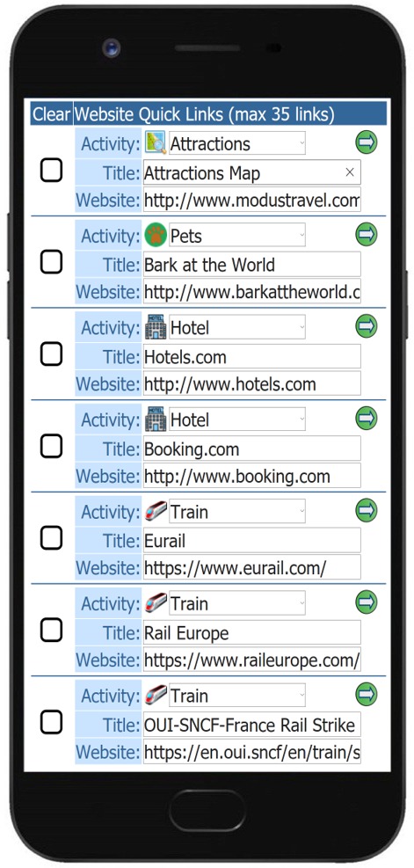Expand the Train dropdown for Rail Europe

[237, 603]
